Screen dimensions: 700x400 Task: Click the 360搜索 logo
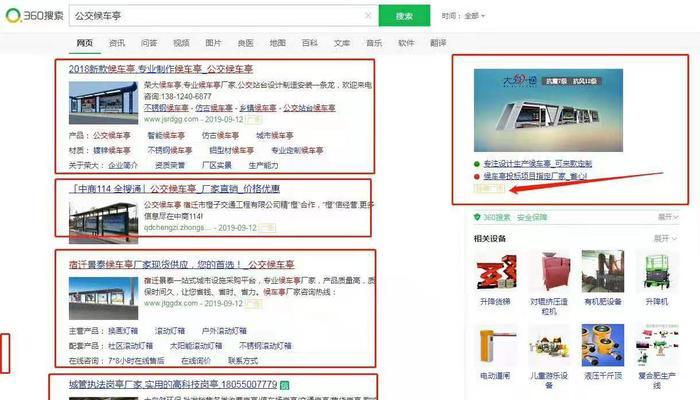34,16
